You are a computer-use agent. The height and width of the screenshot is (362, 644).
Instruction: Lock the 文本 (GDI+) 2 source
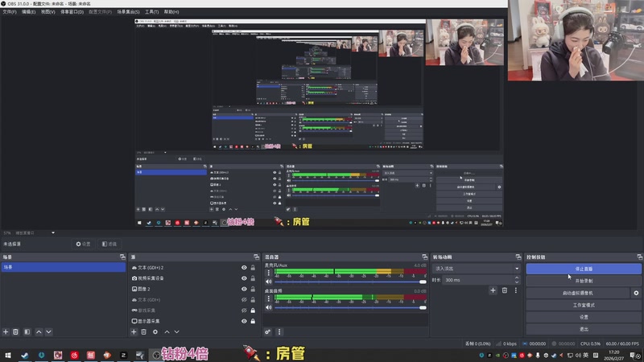pyautogui.click(x=253, y=268)
